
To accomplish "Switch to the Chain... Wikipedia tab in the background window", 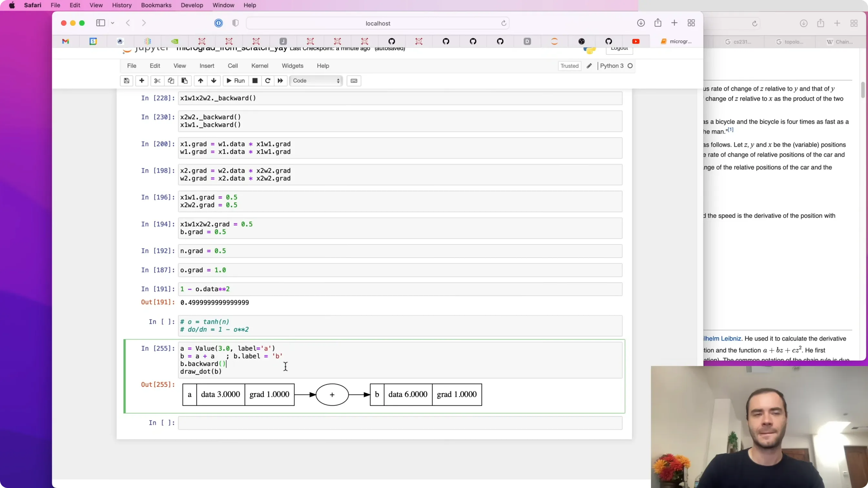I will tap(840, 42).
